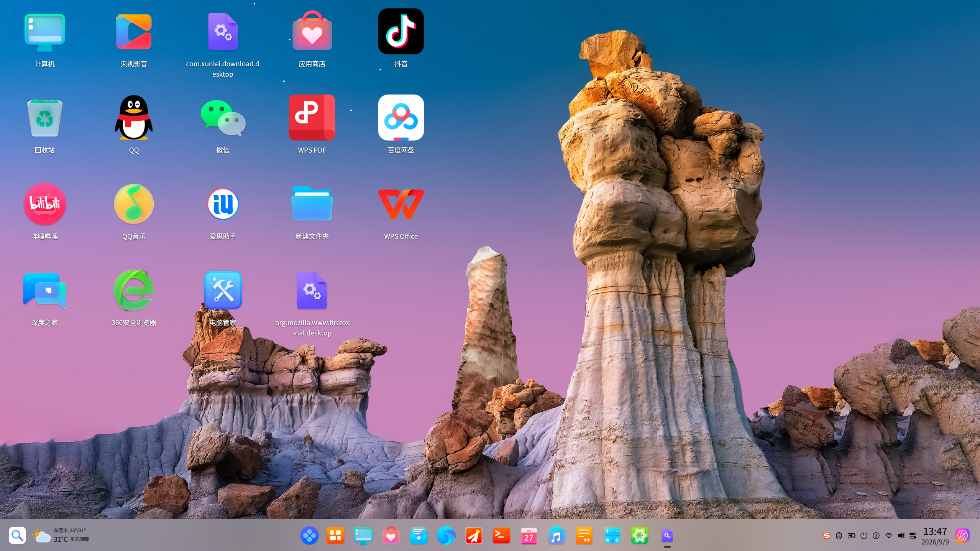Select the 微信 desktop icon
This screenshot has height=551, width=980.
pos(223,118)
